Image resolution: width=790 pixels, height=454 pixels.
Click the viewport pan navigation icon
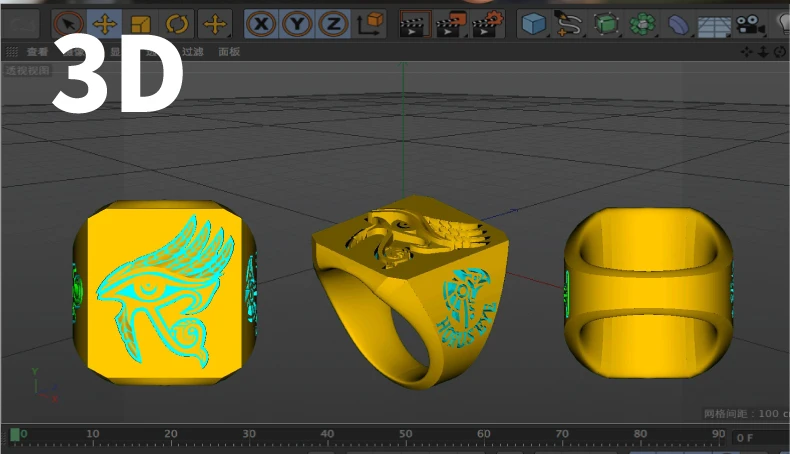pyautogui.click(x=747, y=51)
